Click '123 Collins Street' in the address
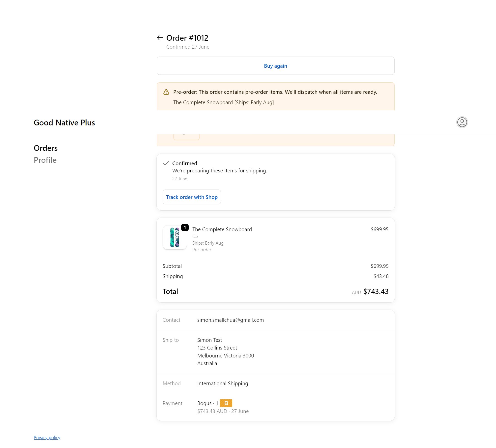 217,348
